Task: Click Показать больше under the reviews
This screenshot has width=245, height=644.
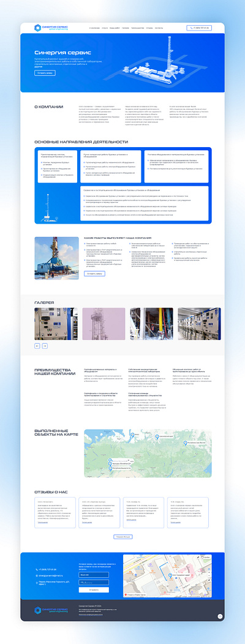Action: click(123, 536)
